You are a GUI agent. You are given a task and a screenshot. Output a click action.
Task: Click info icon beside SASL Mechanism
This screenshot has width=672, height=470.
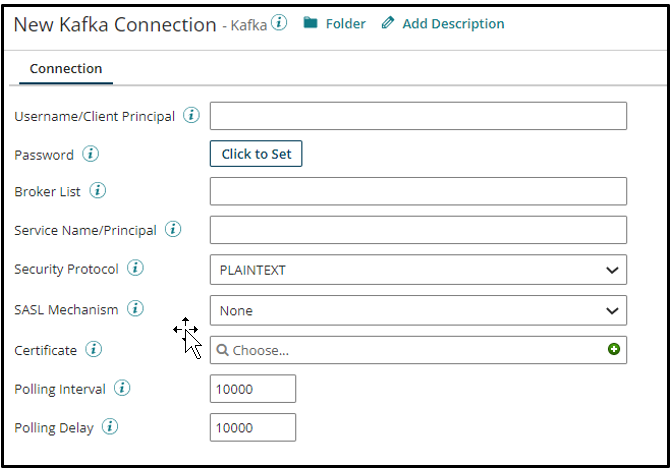pos(135,309)
